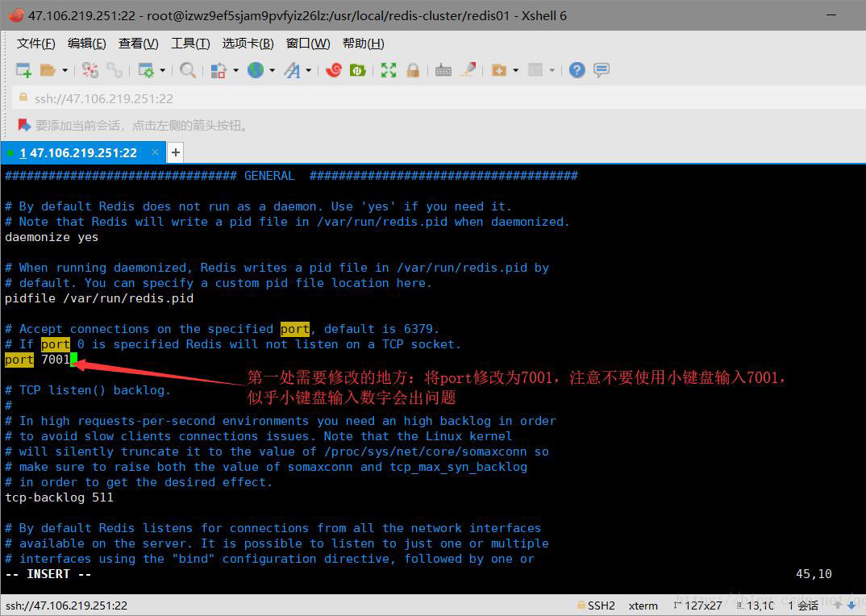Click the layout panes toolbar icon
The width and height of the screenshot is (866, 616).
click(535, 69)
